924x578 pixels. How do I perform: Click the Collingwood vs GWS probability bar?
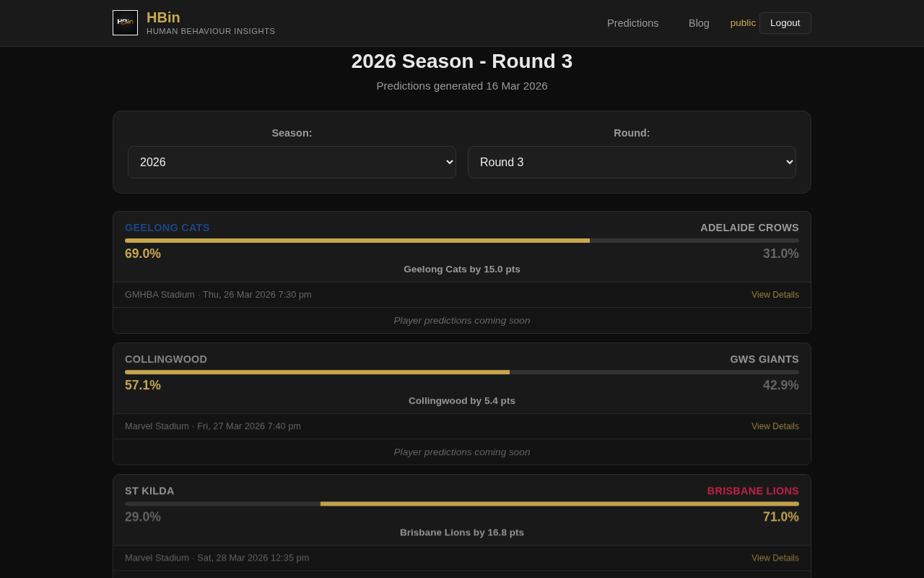pyautogui.click(x=462, y=372)
